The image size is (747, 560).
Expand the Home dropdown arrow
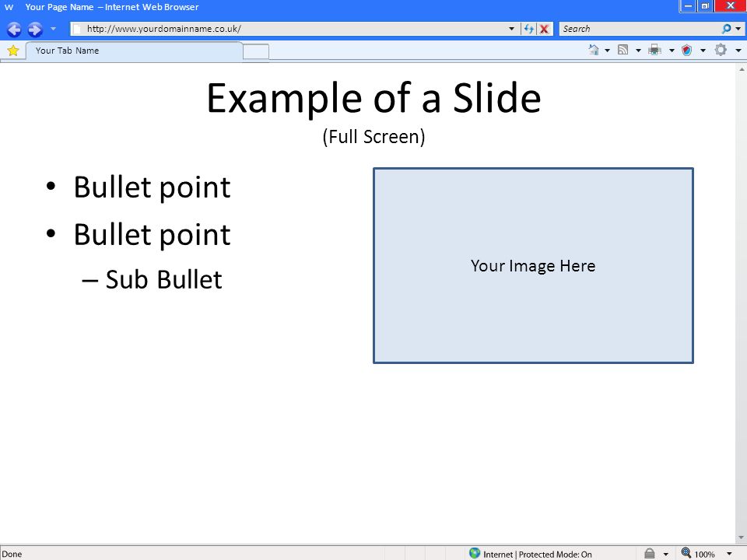(608, 51)
